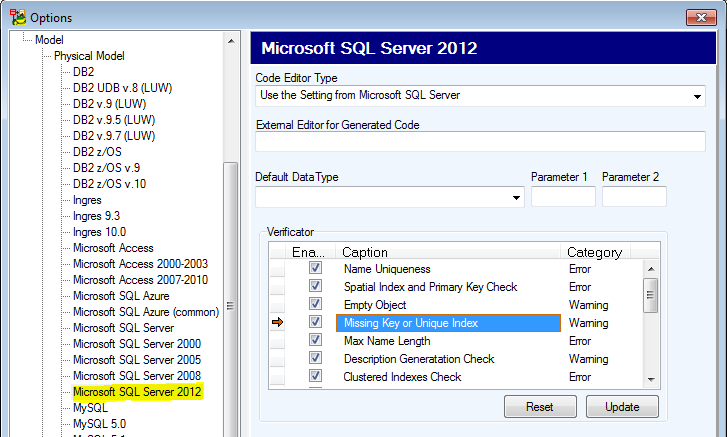Screen dimensions: 727x437
Task: Sort by the Category column header
Action: coord(594,252)
